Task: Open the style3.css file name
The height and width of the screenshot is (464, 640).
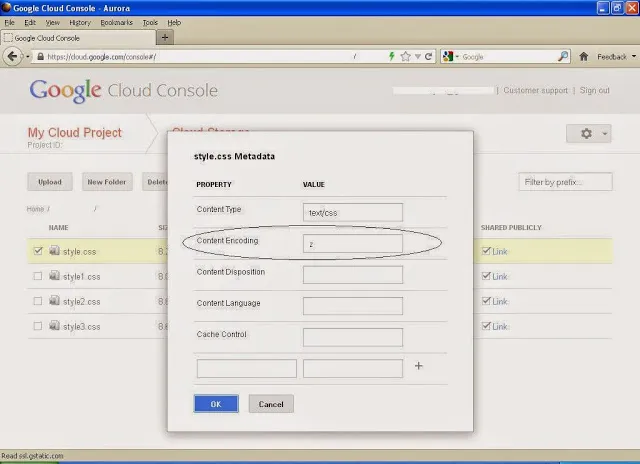Action: (82, 326)
